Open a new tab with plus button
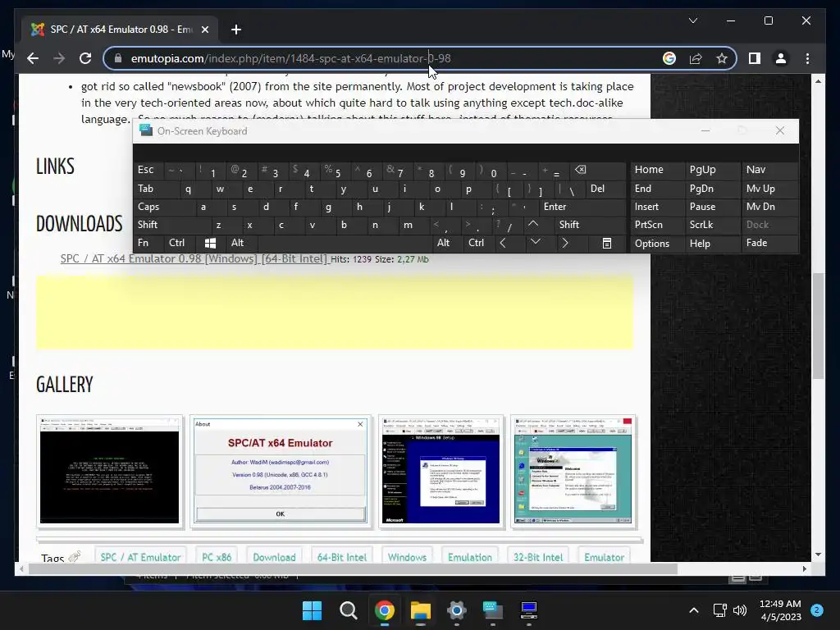 235,30
